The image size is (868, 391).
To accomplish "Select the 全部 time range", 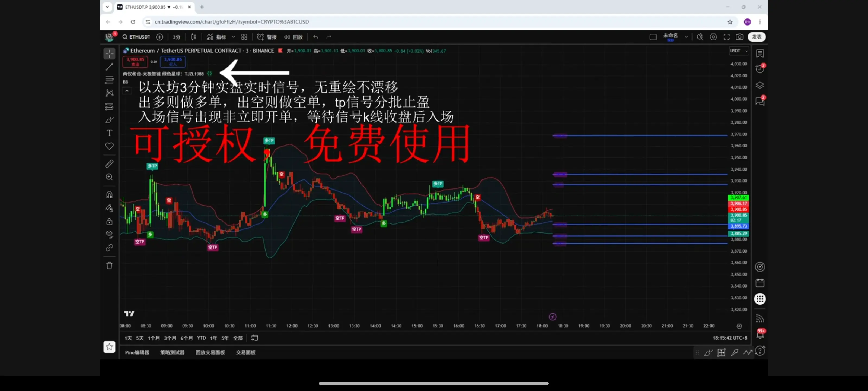I will (x=238, y=338).
